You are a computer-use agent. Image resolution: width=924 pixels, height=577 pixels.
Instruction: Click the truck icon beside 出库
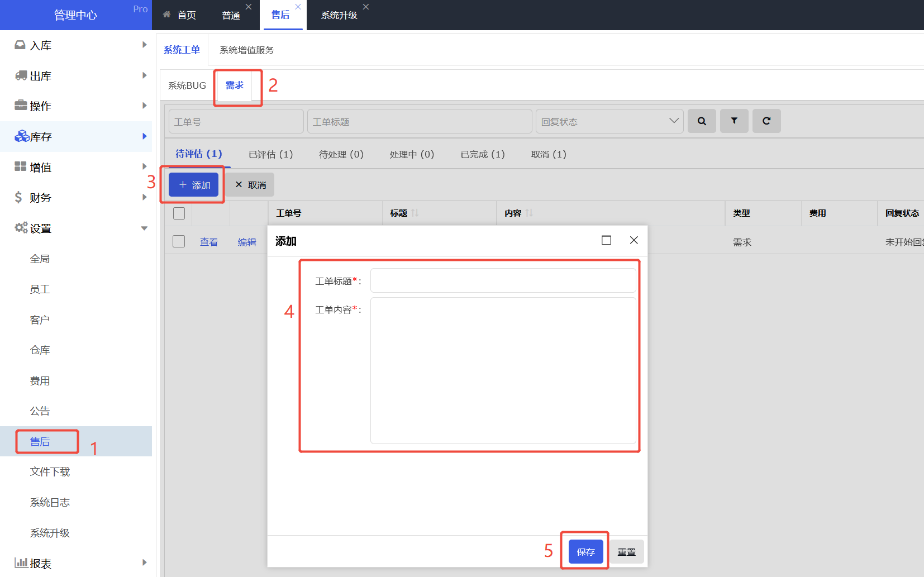(x=21, y=75)
